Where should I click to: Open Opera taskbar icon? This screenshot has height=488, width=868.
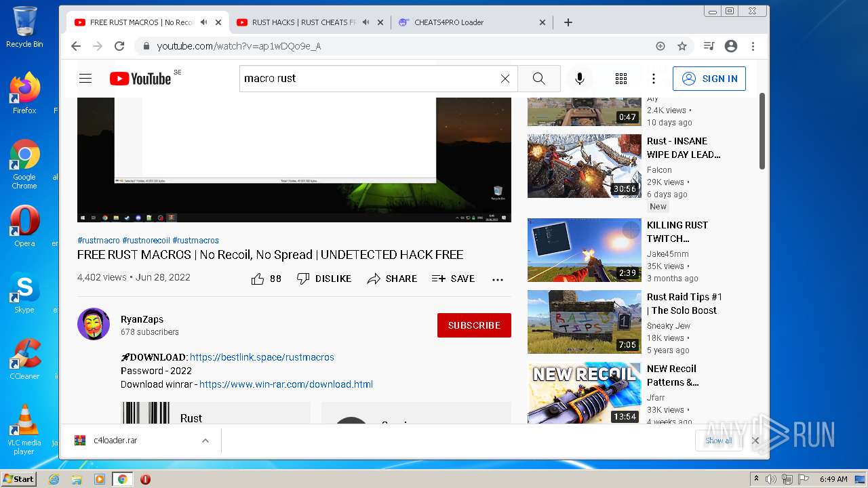145,479
